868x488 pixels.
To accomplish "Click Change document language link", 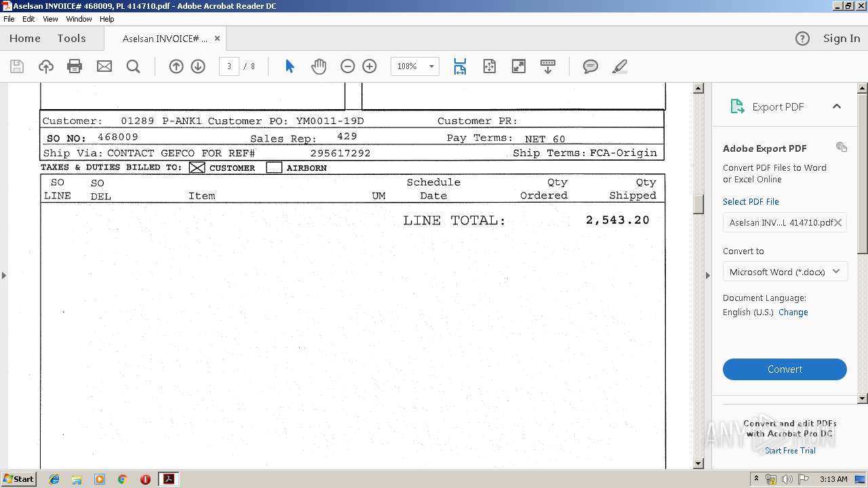I will click(793, 312).
